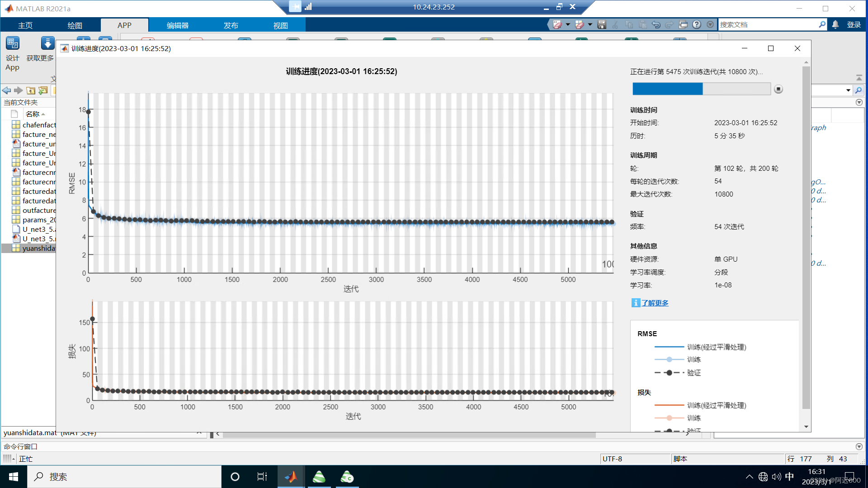Viewport: 868px width, 488px height.
Task: Switch input method on the 中 tray indicator
Action: tap(789, 477)
